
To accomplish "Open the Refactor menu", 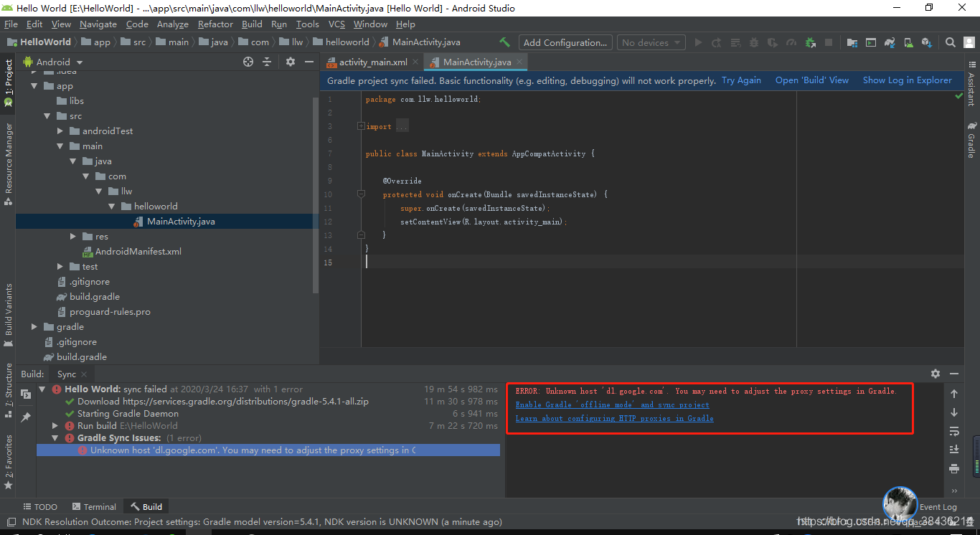I will point(215,24).
